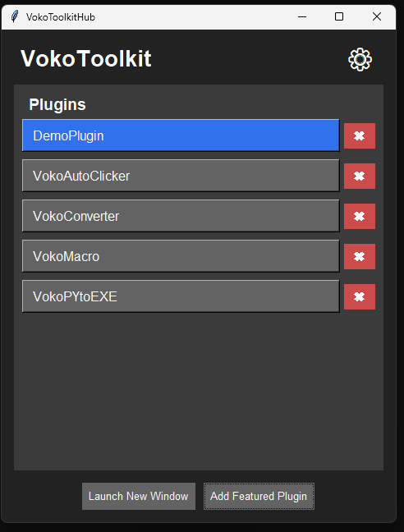Remove DemoPlugin using its red X
Screen dimensions: 404x532
(x=360, y=135)
